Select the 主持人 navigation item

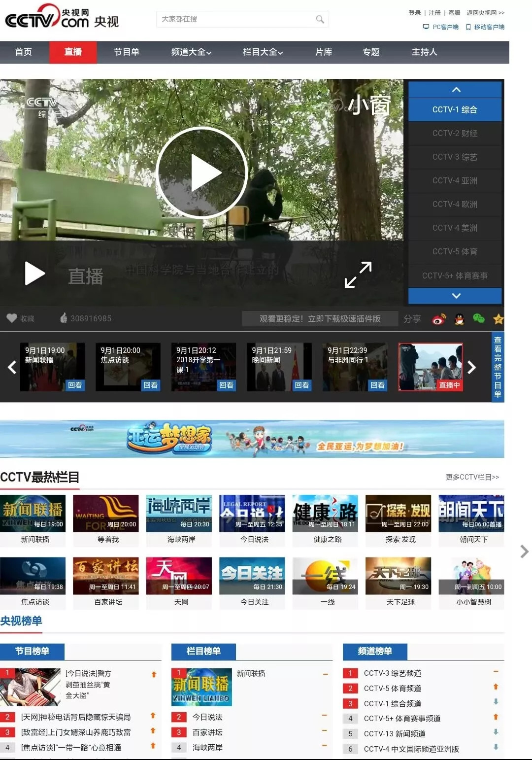424,52
